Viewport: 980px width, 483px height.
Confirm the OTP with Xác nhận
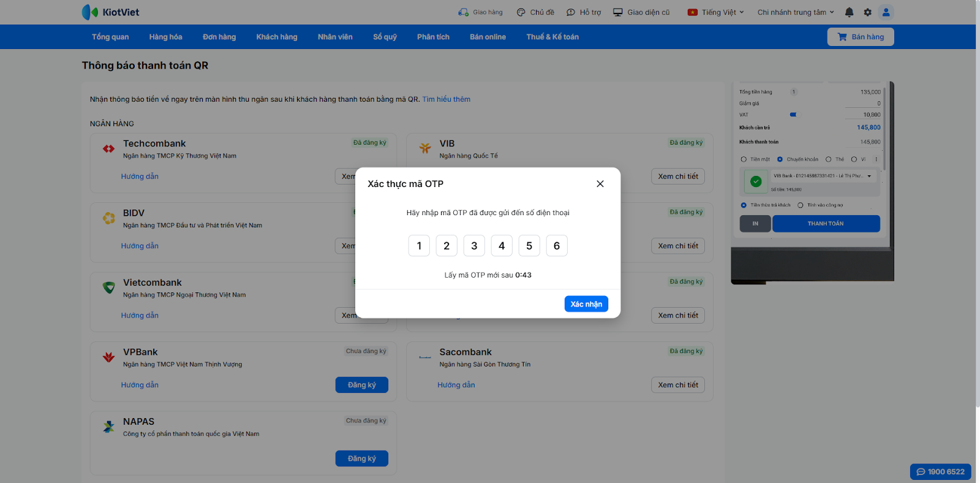pos(586,304)
